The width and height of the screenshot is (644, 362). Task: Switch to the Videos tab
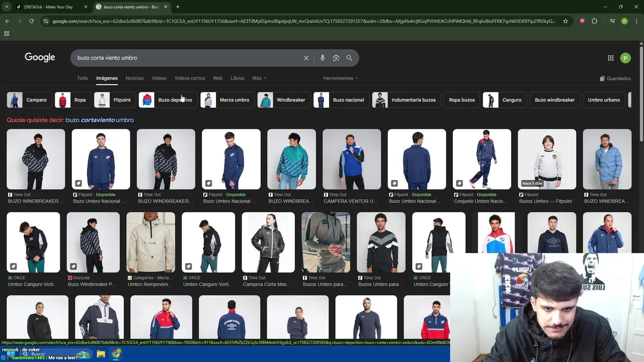[159, 78]
